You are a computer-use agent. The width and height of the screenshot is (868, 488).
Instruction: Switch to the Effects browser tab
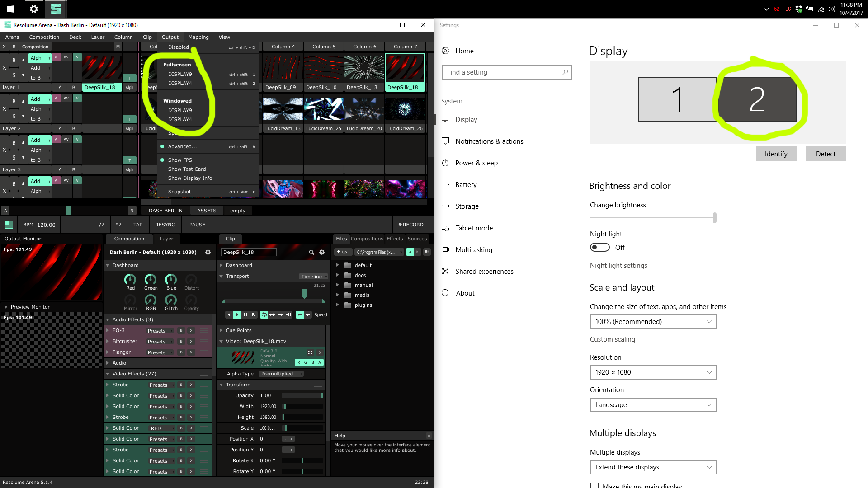click(x=395, y=239)
